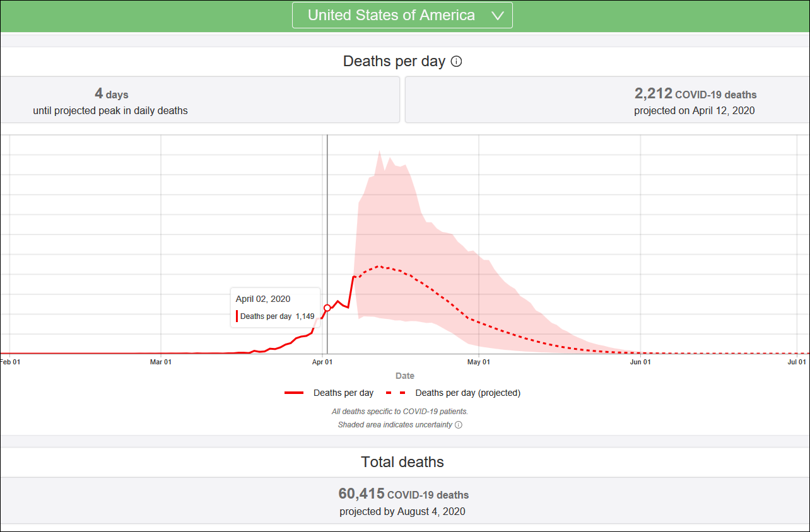The width and height of the screenshot is (810, 532).
Task: Click the chevron arrow in country selector
Action: pyautogui.click(x=497, y=16)
